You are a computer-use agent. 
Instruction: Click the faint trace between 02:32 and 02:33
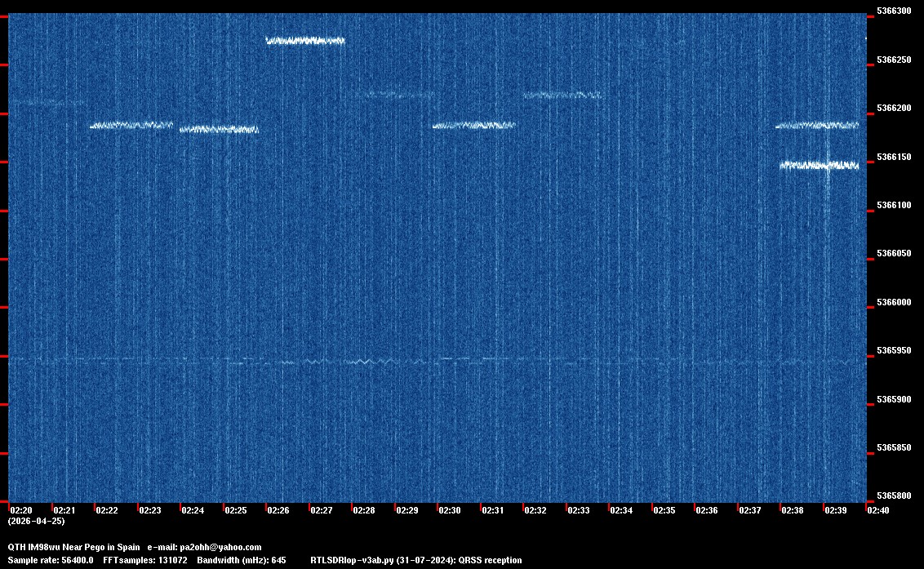pos(562,95)
